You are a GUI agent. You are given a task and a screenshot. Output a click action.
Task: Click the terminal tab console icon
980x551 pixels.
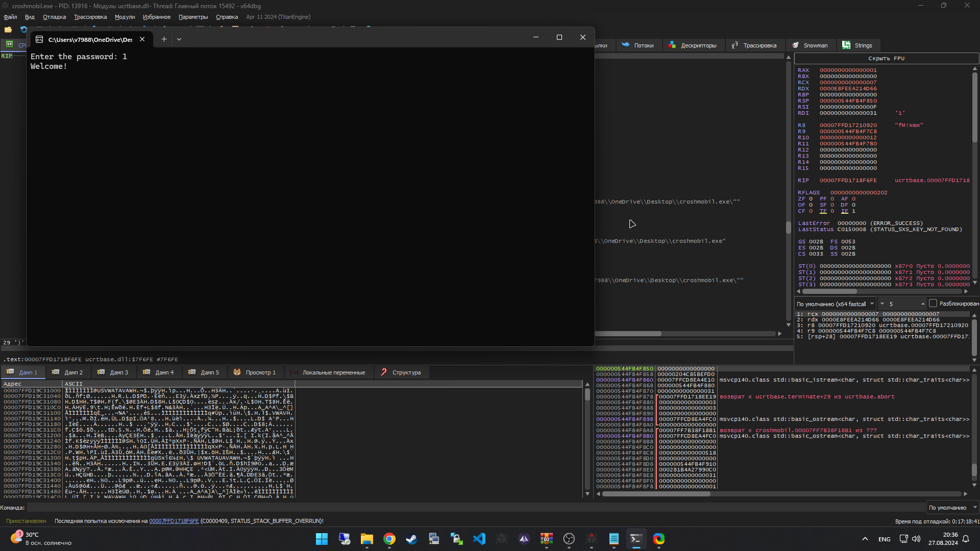point(39,39)
